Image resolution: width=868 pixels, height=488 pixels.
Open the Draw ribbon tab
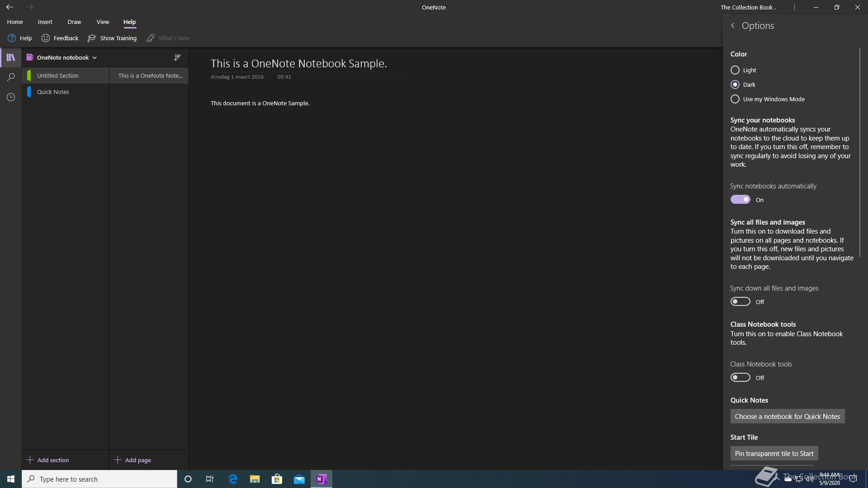pos(74,22)
